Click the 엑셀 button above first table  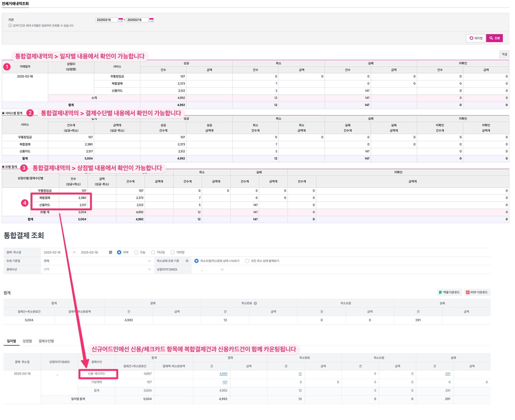click(504, 54)
